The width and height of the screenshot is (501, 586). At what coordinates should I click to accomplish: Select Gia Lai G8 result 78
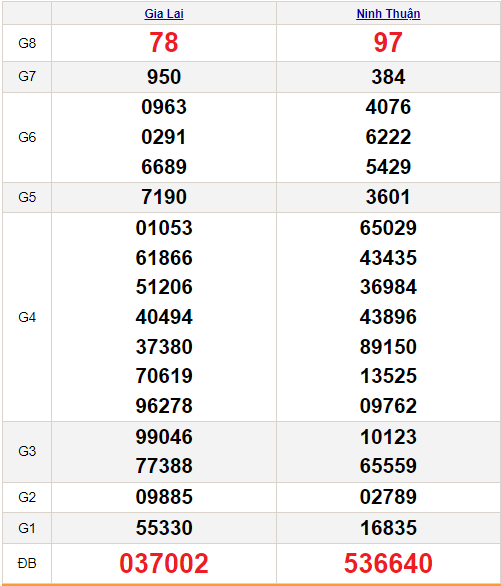pyautogui.click(x=164, y=43)
